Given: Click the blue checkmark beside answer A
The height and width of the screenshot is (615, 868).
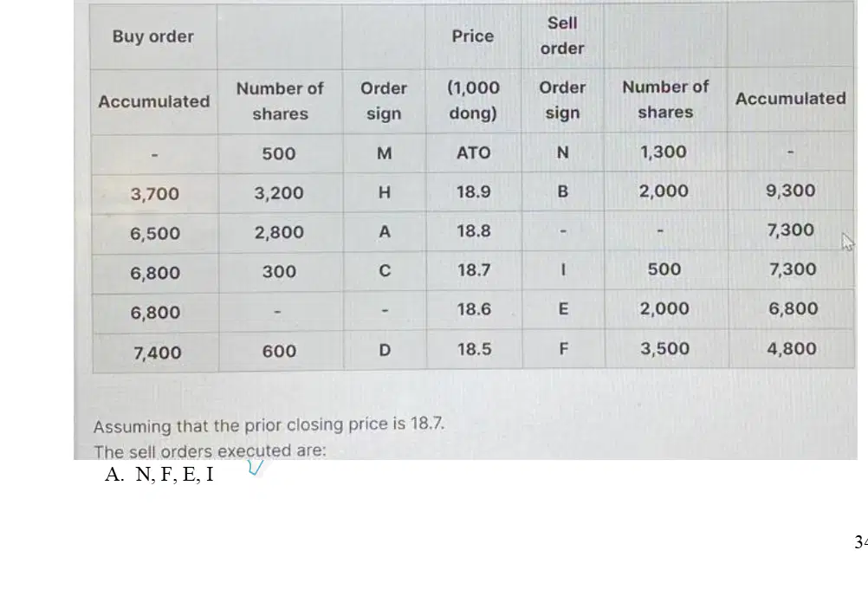Looking at the screenshot, I should (x=256, y=467).
